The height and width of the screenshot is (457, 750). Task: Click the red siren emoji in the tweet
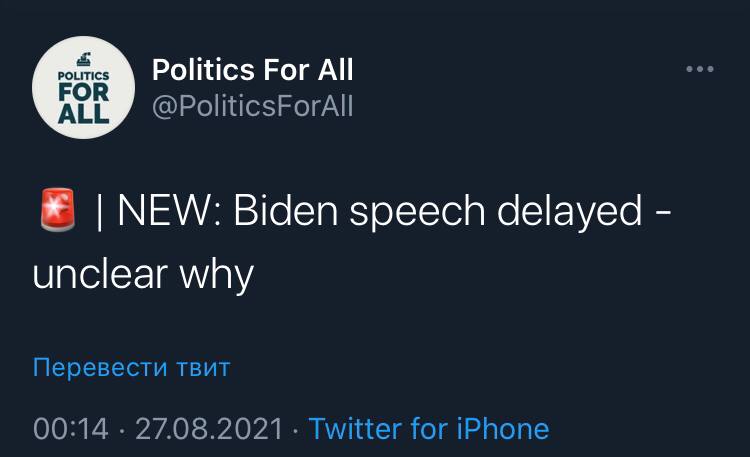pos(58,213)
